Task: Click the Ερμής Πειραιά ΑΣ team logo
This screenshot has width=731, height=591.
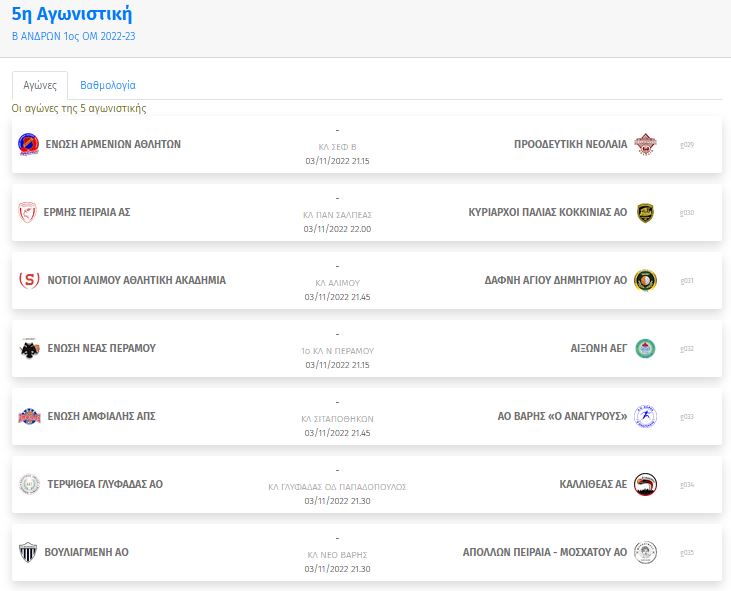Action: [28, 212]
